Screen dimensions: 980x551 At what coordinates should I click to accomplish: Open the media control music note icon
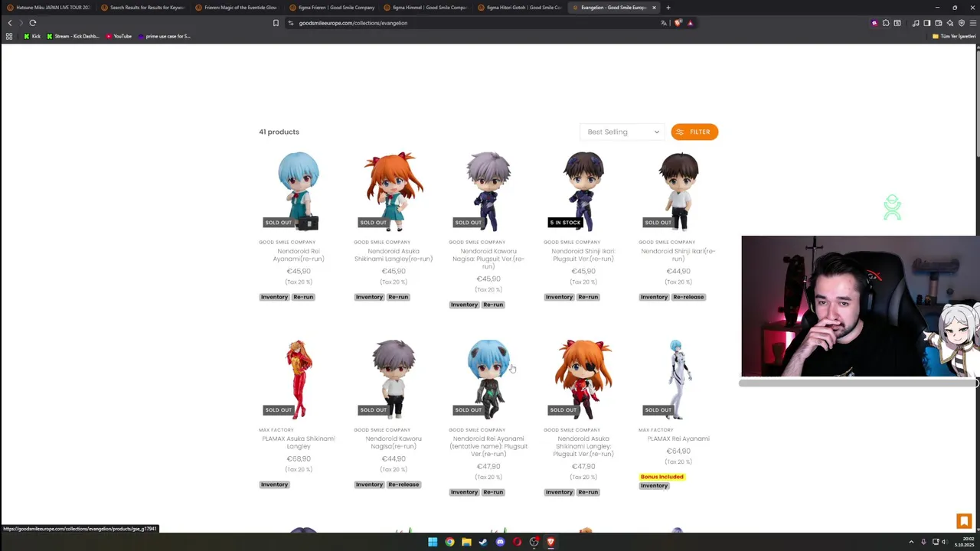(916, 23)
